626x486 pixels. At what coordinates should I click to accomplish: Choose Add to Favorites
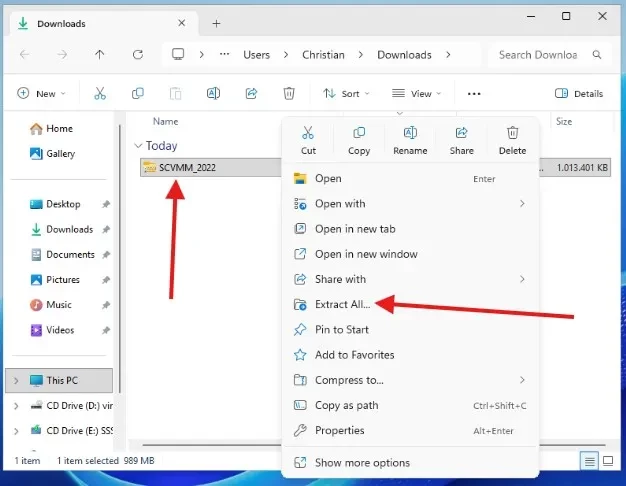coord(410,355)
